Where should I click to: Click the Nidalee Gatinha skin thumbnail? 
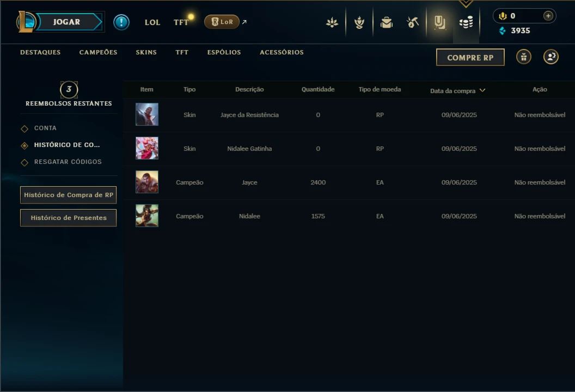tap(147, 148)
